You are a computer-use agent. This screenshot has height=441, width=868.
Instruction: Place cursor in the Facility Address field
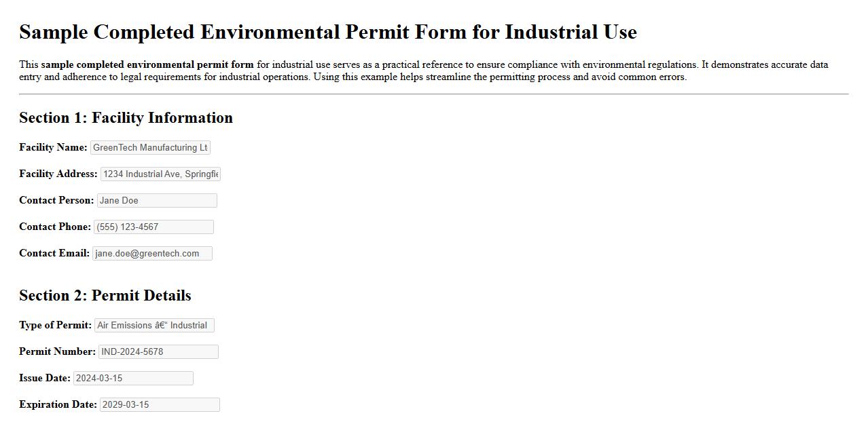(x=160, y=174)
